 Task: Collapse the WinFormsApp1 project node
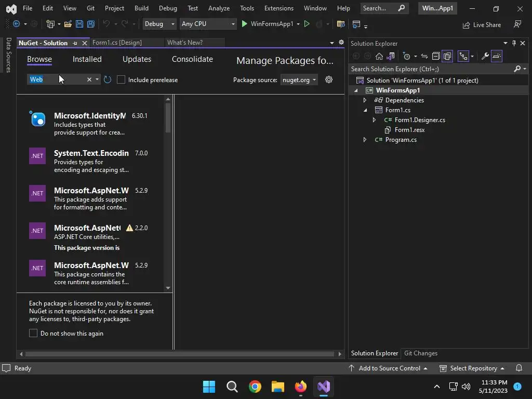pos(356,90)
